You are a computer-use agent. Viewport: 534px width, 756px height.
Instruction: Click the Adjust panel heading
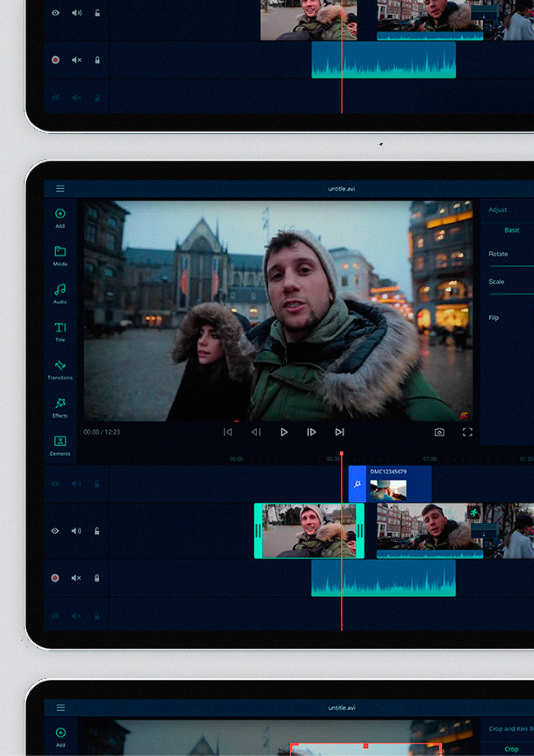(498, 210)
